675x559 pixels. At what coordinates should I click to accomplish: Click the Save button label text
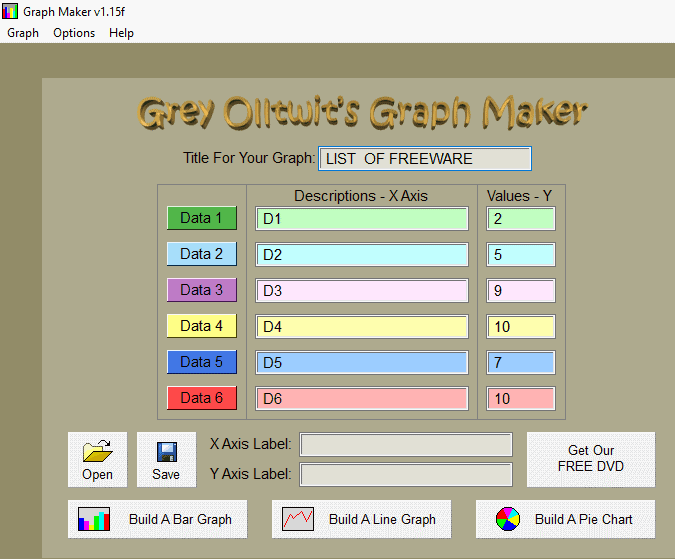(166, 474)
